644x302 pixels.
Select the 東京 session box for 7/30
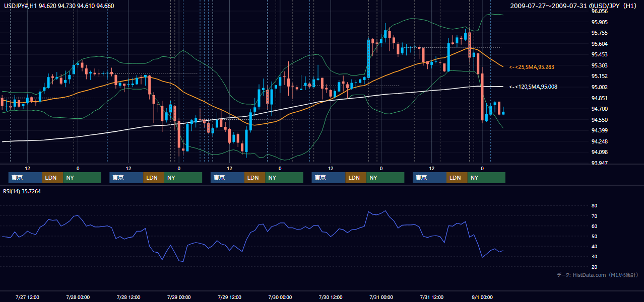click(329, 178)
